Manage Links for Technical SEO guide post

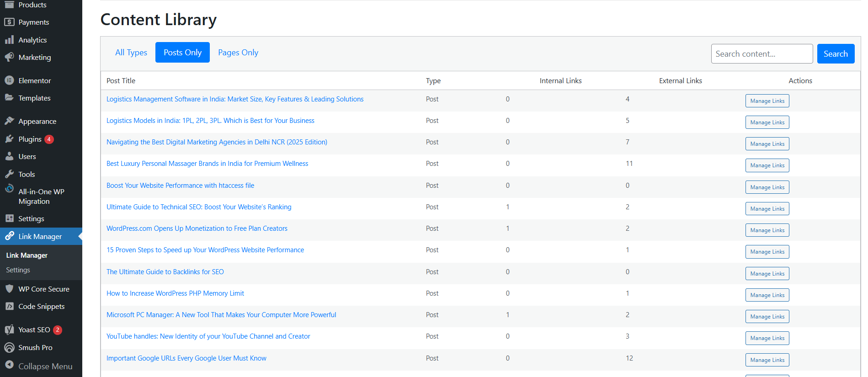point(767,209)
